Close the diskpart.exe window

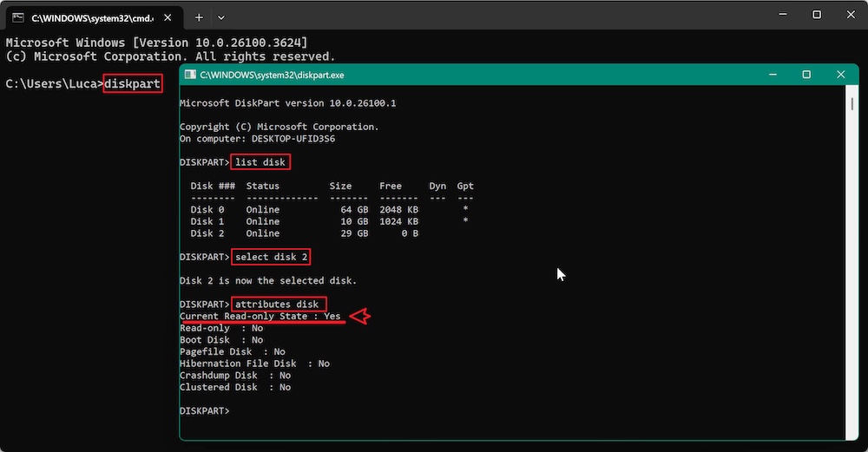coord(840,75)
